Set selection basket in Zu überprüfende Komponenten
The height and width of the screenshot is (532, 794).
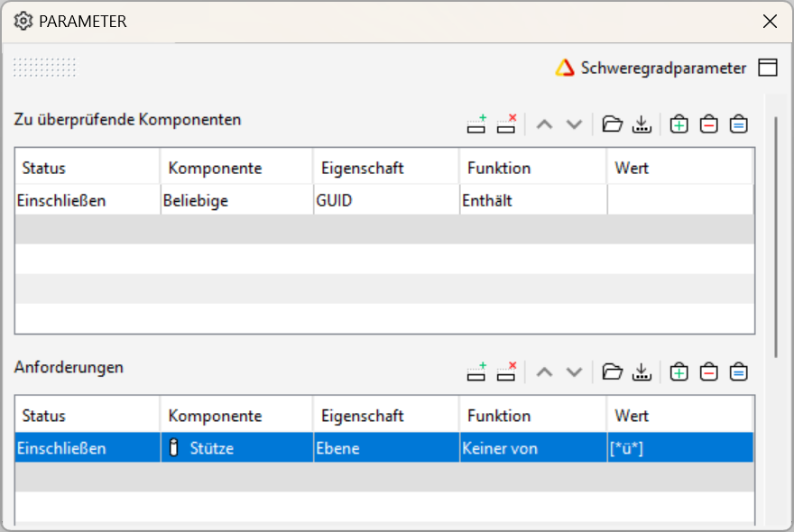click(739, 124)
